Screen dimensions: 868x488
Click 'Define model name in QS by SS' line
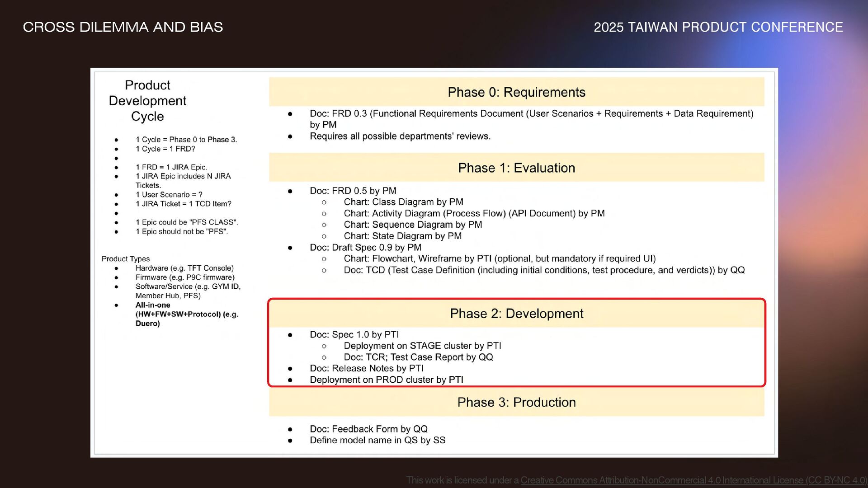[x=377, y=440]
